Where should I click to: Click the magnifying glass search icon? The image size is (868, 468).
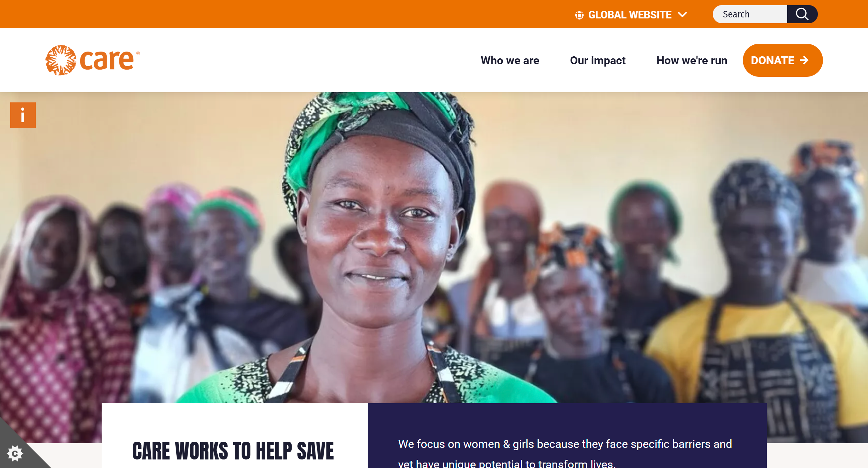[802, 14]
